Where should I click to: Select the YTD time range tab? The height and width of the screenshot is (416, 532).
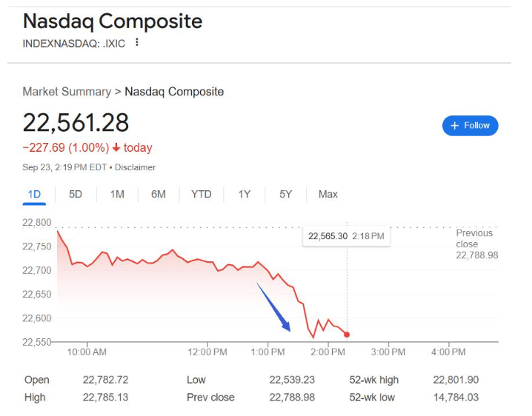click(202, 194)
